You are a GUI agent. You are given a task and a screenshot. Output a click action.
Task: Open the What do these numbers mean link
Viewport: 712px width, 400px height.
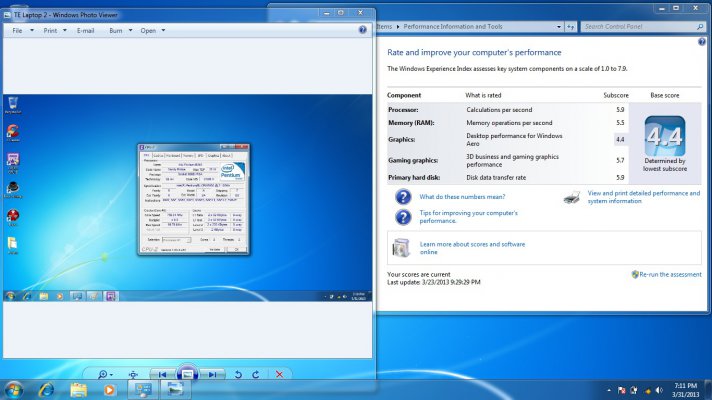[x=462, y=197]
